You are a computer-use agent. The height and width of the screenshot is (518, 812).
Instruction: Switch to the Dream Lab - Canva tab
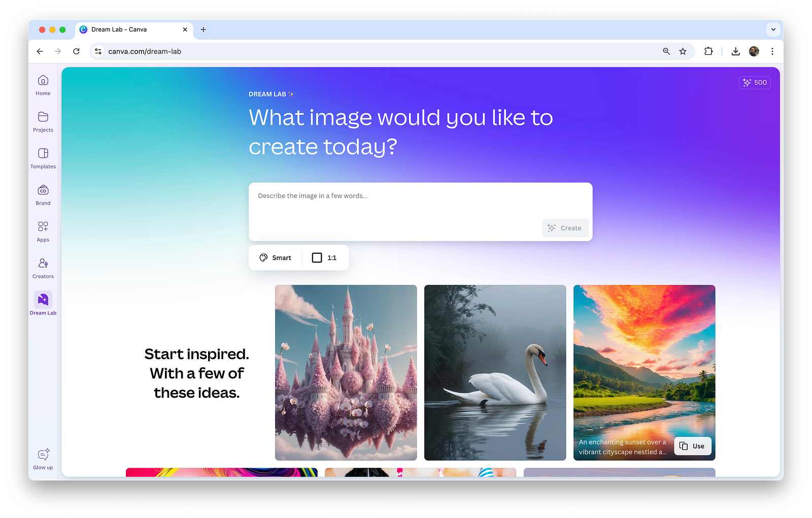pyautogui.click(x=127, y=29)
